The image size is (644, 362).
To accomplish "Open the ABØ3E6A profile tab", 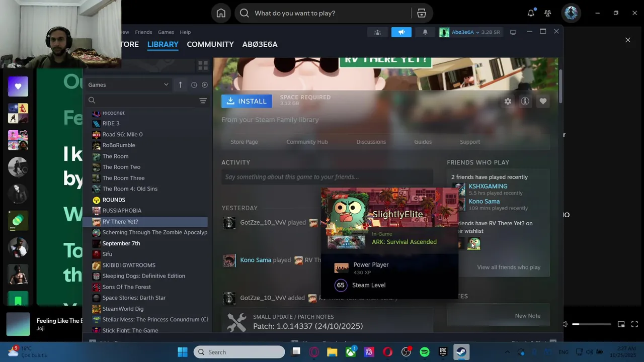I will point(260,44).
